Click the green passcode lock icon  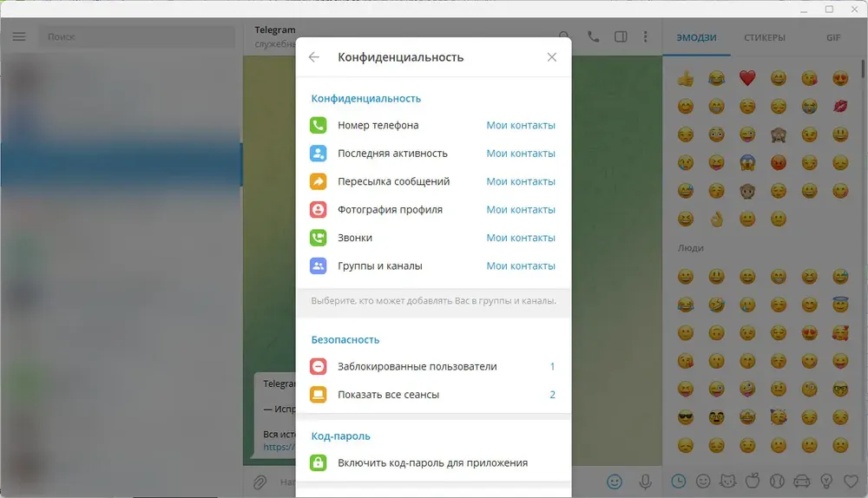click(319, 462)
